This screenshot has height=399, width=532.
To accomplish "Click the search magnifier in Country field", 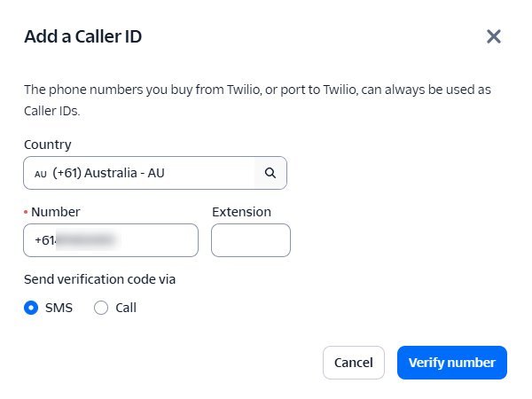I will coord(270,173).
